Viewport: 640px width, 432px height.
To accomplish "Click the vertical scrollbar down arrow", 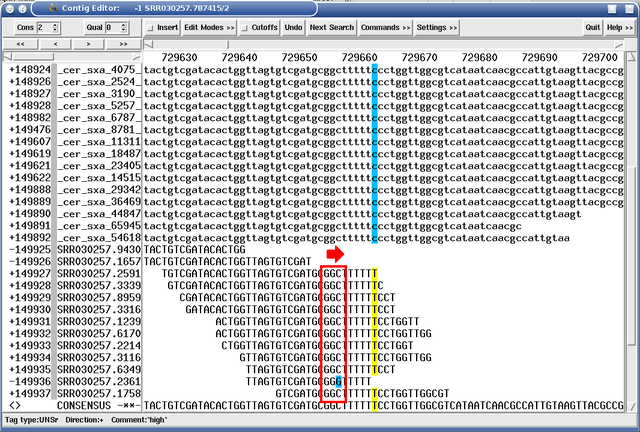I will click(x=632, y=406).
